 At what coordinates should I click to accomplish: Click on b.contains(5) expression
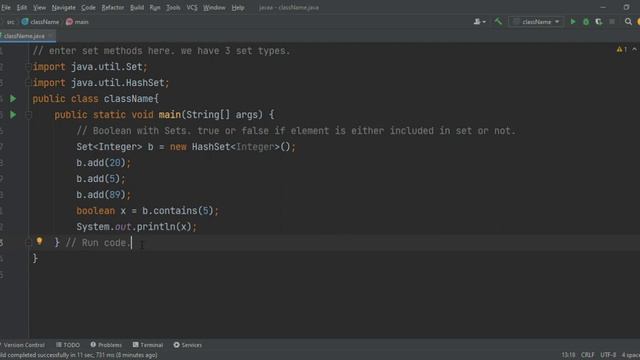[178, 211]
